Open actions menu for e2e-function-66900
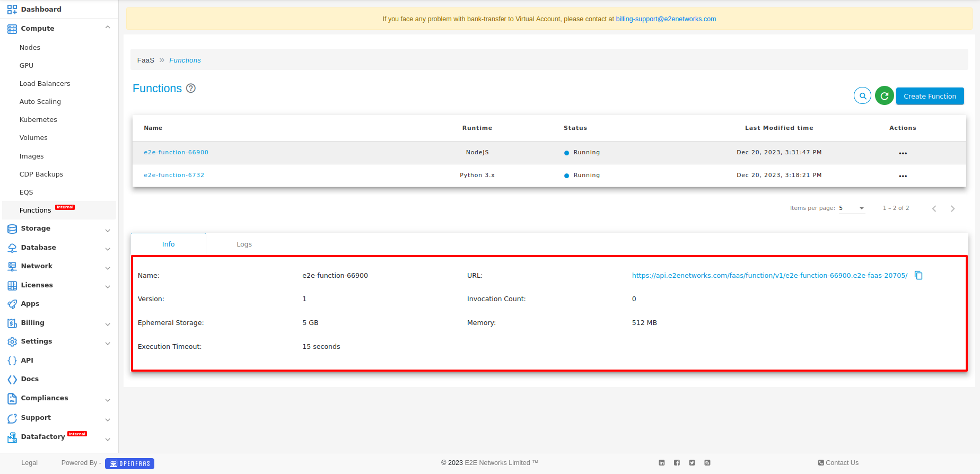 pyautogui.click(x=903, y=153)
